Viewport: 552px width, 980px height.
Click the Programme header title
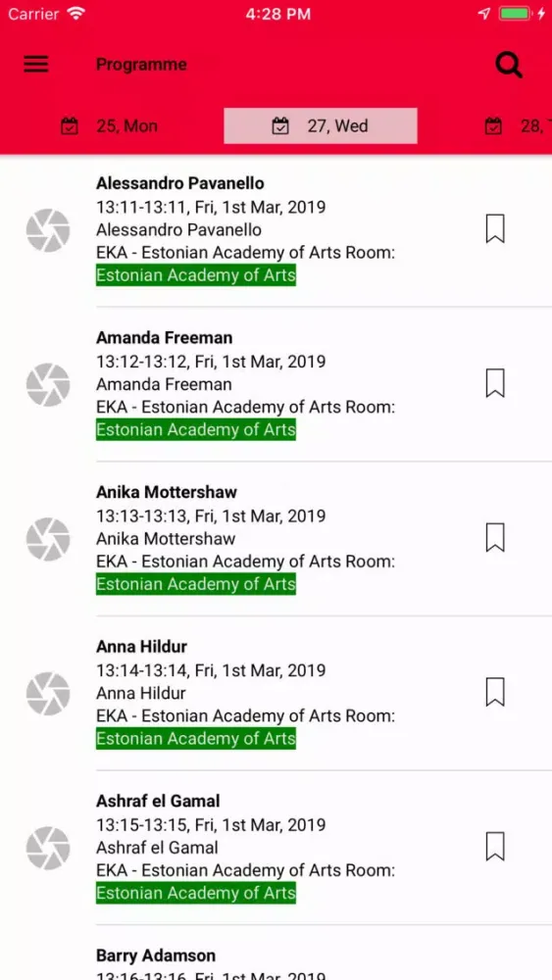pyautogui.click(x=141, y=65)
